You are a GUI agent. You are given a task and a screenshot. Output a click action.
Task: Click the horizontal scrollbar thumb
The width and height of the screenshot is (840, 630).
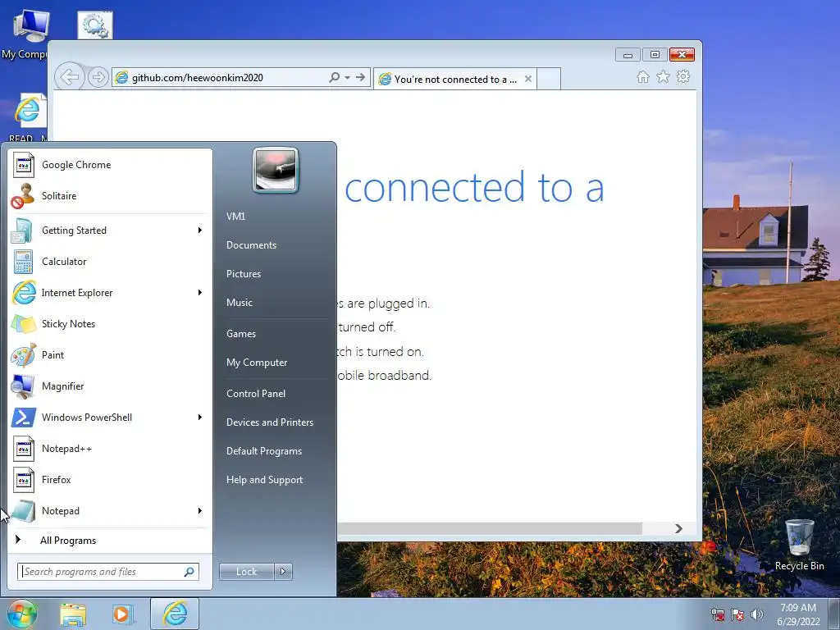pos(490,529)
